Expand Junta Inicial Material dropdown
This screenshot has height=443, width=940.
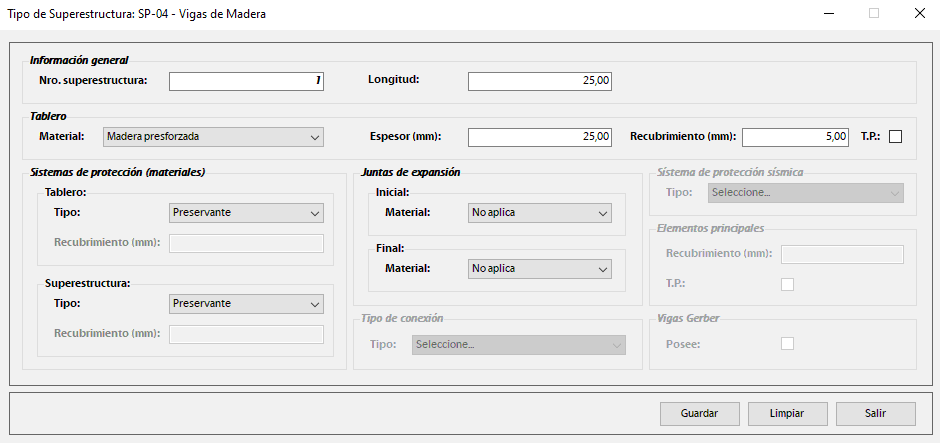(540, 213)
